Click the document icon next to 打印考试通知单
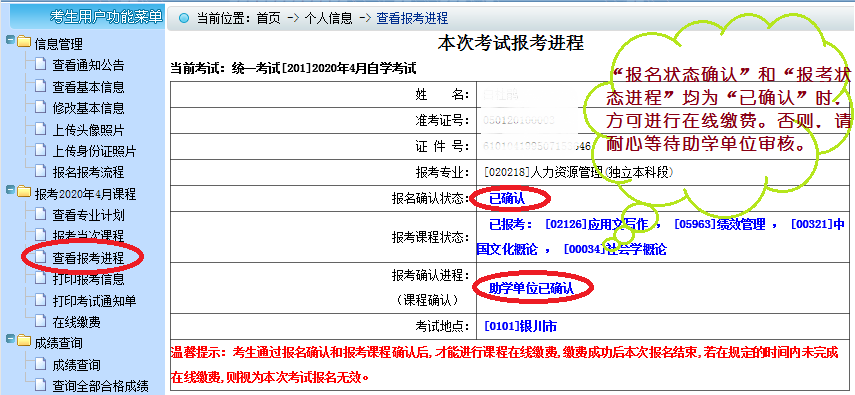 point(40,299)
